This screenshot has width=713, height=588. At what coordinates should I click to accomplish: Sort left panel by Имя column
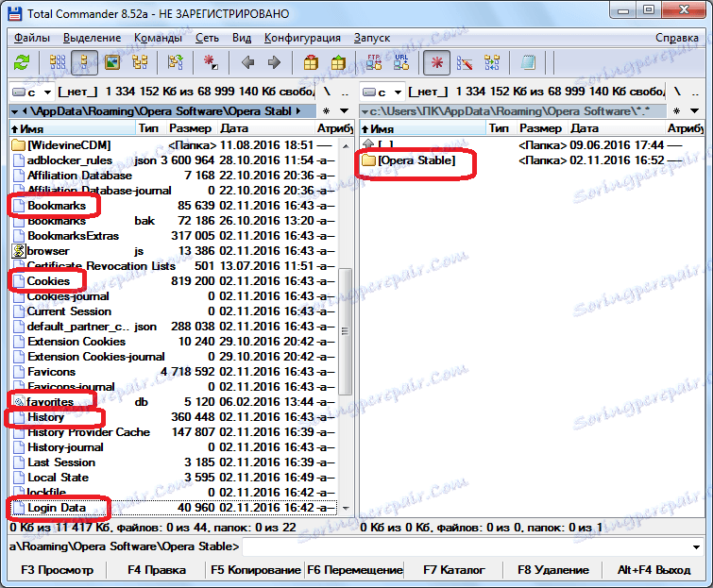click(x=73, y=128)
